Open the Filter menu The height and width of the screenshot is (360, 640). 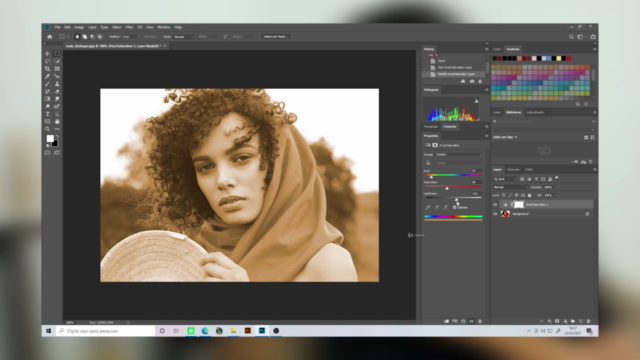[129, 27]
